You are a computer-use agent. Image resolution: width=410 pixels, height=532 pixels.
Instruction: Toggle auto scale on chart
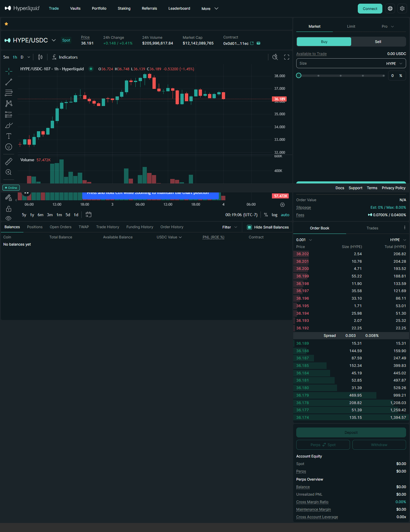(x=285, y=215)
